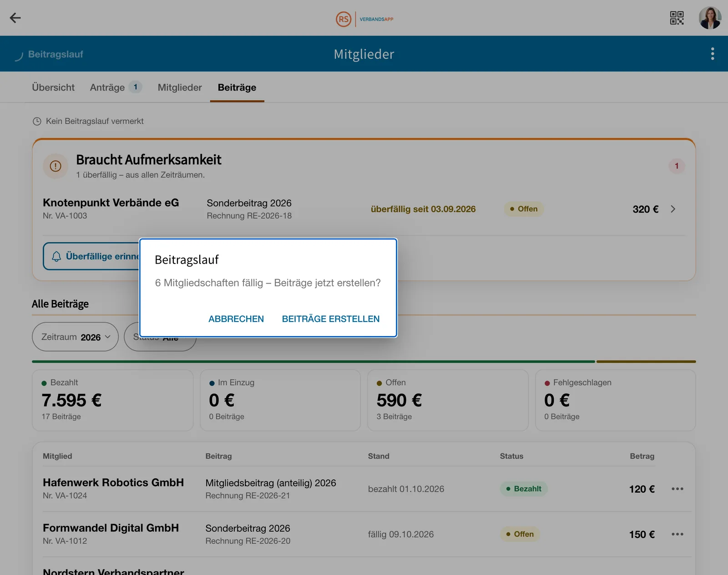Click the clock icon next to Kein Beitragslauf vermerkt
The image size is (728, 575).
tap(37, 122)
